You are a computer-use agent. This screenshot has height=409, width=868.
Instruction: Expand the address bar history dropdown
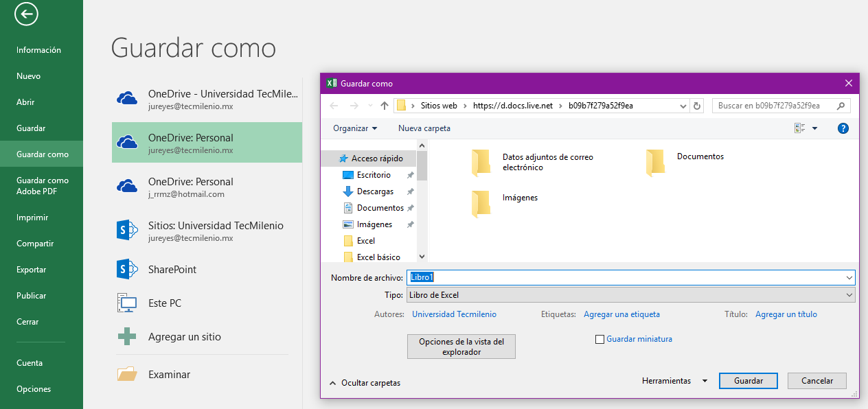click(x=683, y=106)
